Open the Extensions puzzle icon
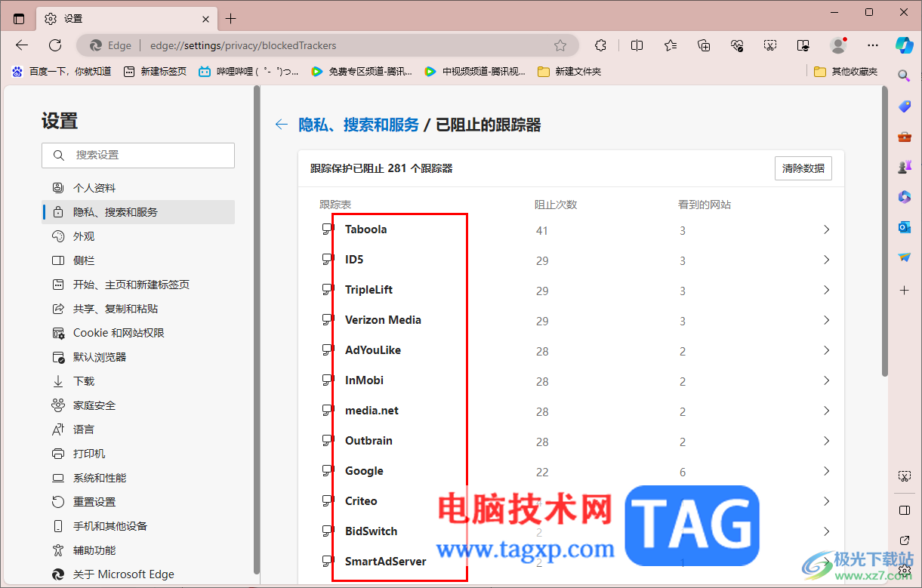This screenshot has width=922, height=588. [x=600, y=45]
